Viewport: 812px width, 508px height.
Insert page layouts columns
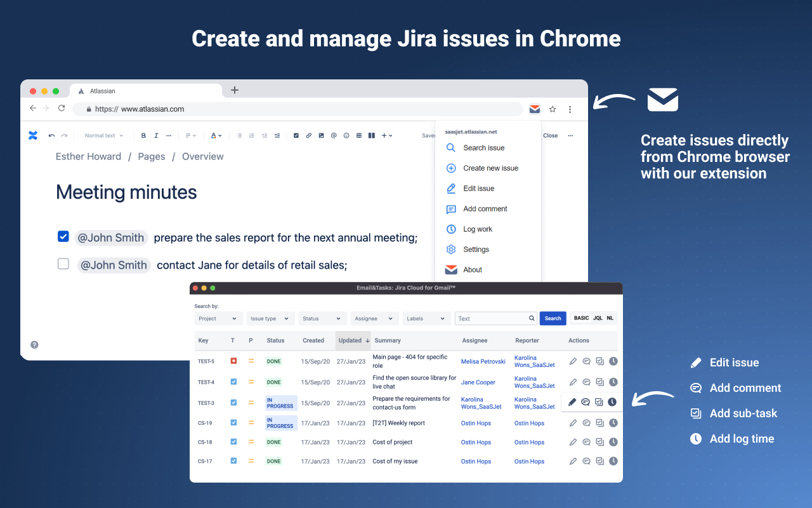point(372,135)
